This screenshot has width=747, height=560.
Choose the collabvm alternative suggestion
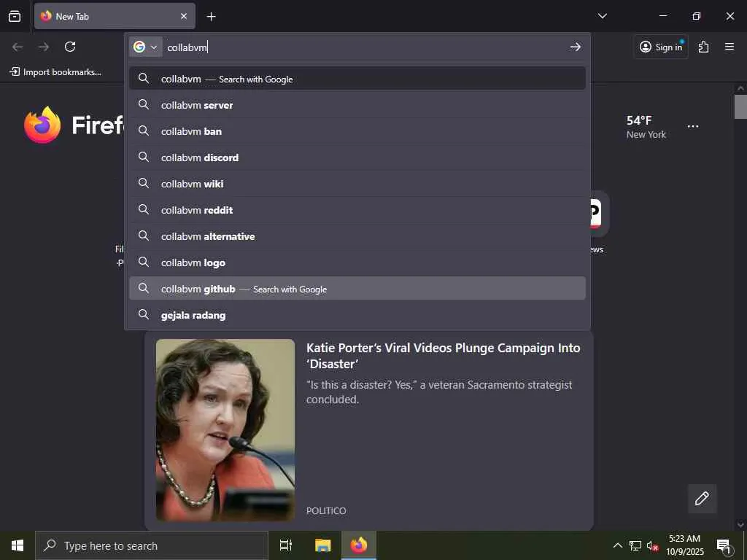(x=357, y=236)
